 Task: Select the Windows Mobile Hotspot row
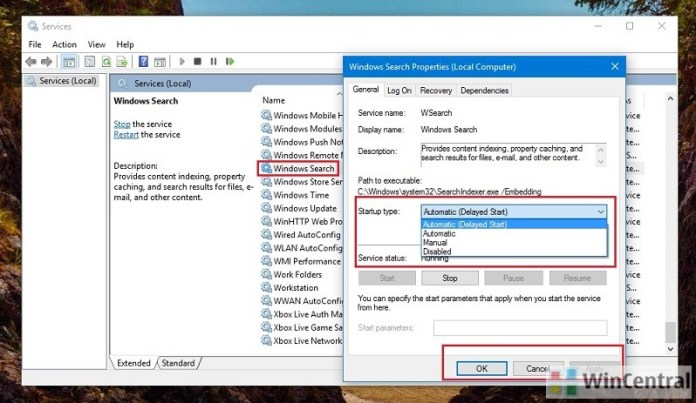tap(302, 115)
